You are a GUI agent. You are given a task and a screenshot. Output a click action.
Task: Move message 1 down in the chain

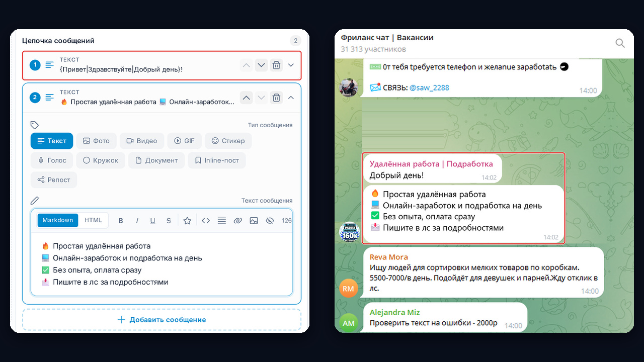[261, 65]
